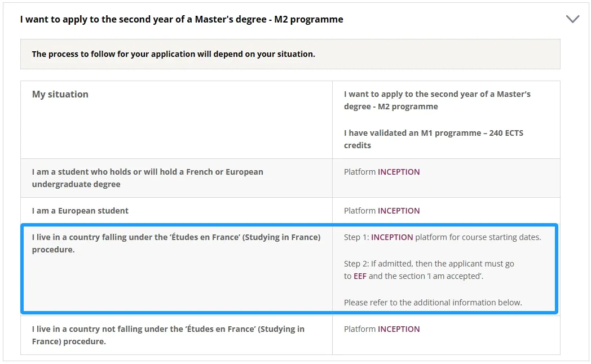Click the accordion title about M2 programme application
The image size is (591, 364).
(182, 19)
